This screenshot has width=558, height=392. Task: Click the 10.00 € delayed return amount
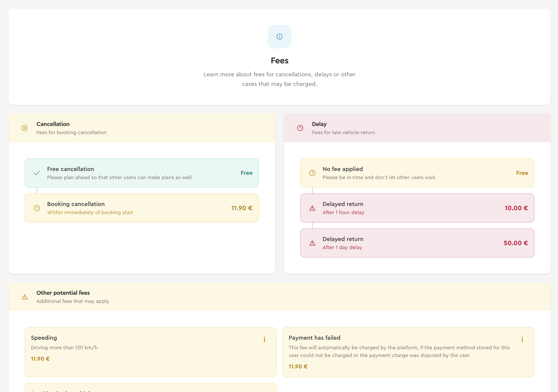[x=516, y=208]
